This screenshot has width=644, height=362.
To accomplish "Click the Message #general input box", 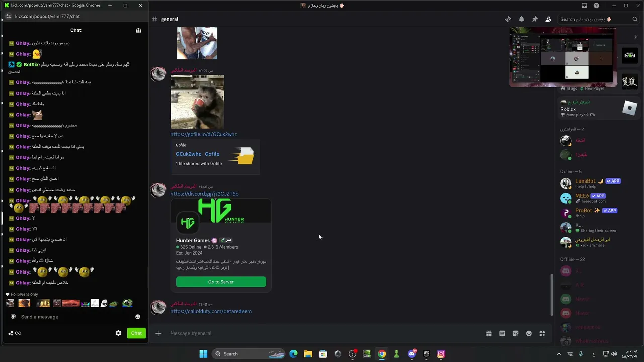I will tap(322, 333).
